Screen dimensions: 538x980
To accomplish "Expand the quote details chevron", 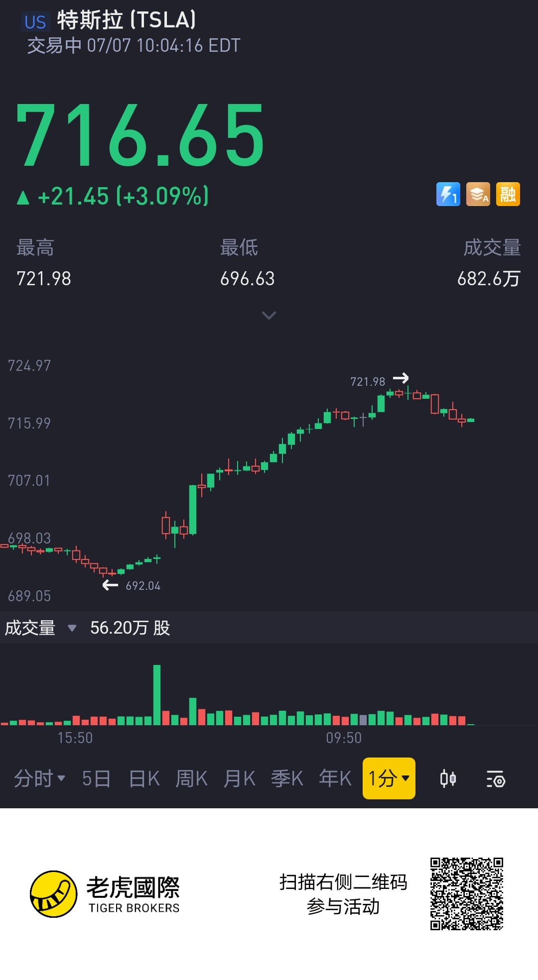I will point(269,316).
